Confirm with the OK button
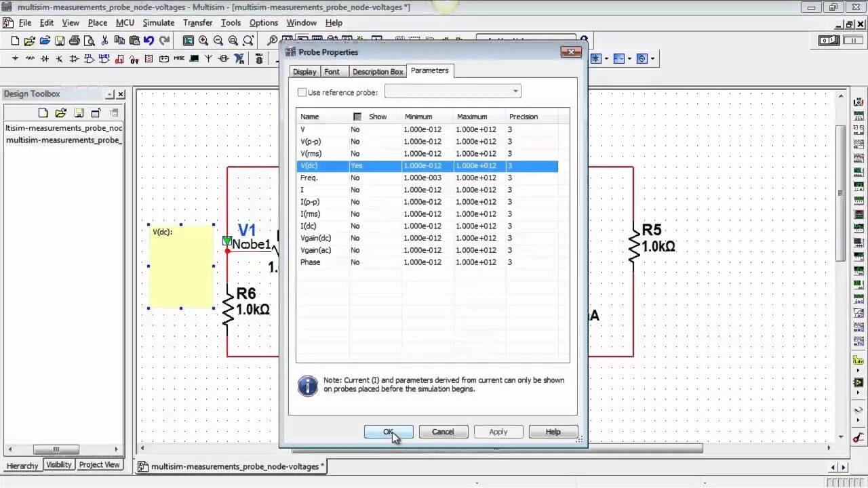Viewport: 868px width, 488px height. click(x=389, y=432)
